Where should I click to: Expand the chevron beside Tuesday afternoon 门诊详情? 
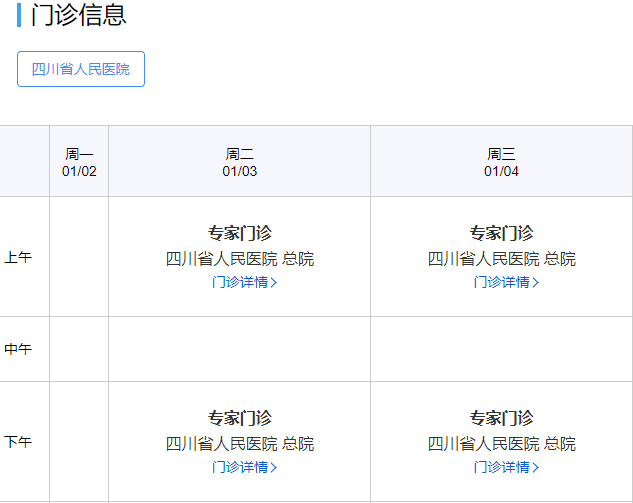pyautogui.click(x=274, y=467)
